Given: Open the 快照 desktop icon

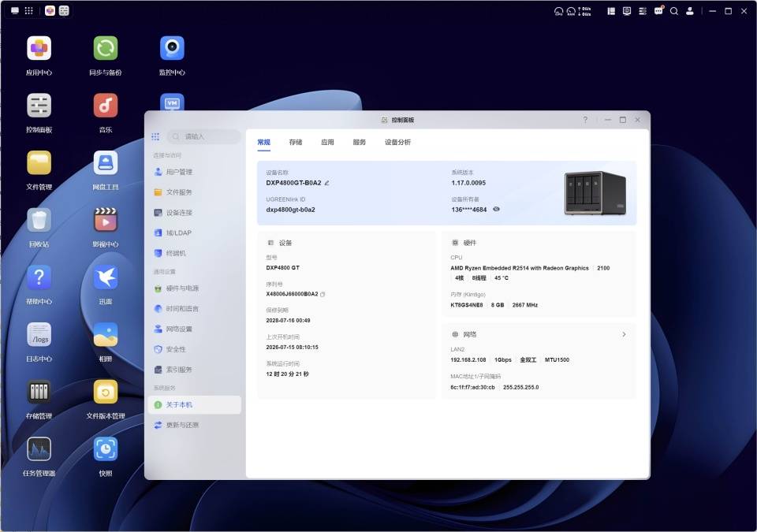Looking at the screenshot, I should 106,449.
